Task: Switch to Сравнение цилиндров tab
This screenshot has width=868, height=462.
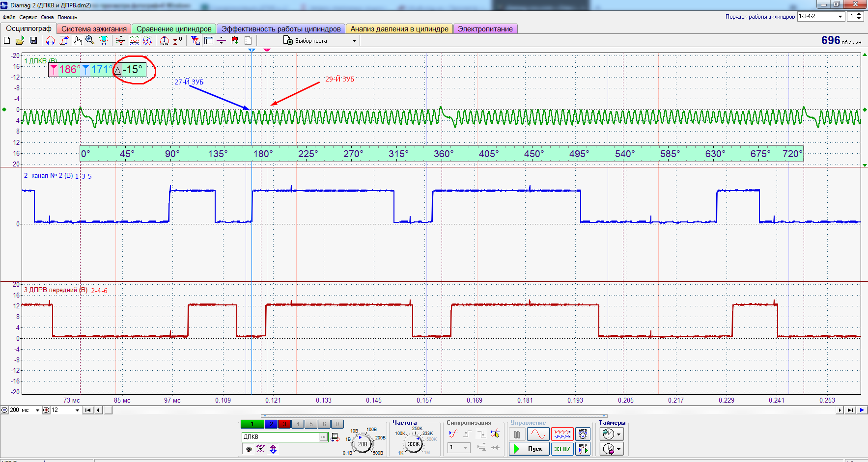Action: click(x=174, y=29)
